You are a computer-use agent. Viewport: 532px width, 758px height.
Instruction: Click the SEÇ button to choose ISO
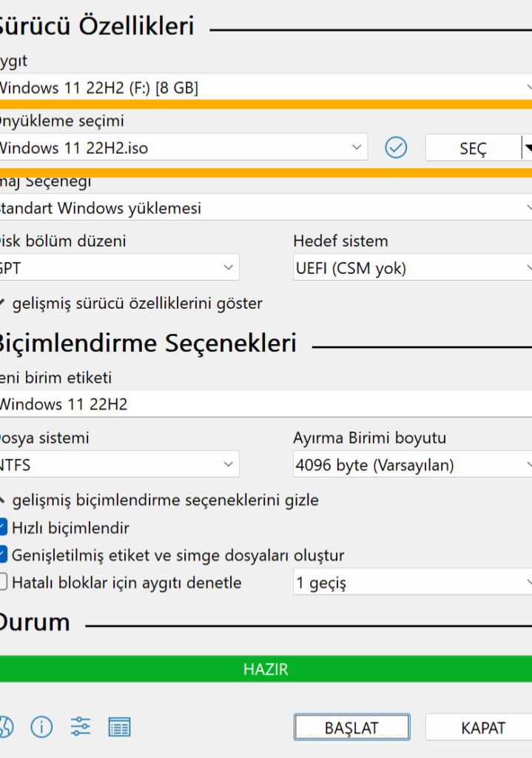coord(473,148)
